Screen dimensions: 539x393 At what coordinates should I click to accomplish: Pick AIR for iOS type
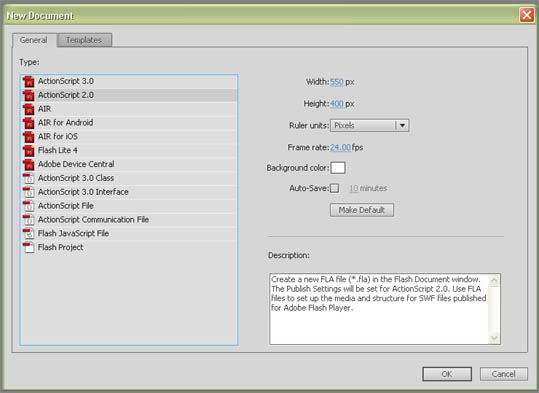point(129,137)
